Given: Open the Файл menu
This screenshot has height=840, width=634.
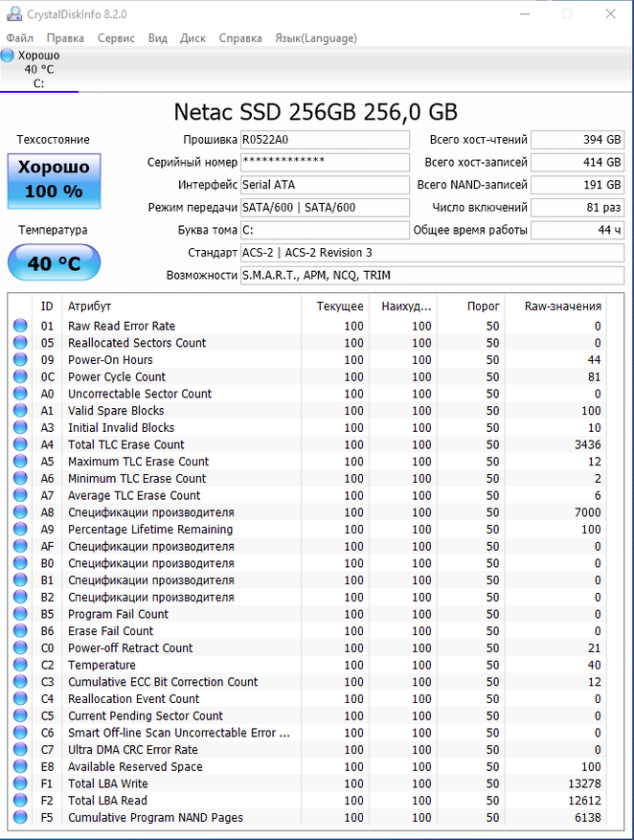Looking at the screenshot, I should (19, 38).
